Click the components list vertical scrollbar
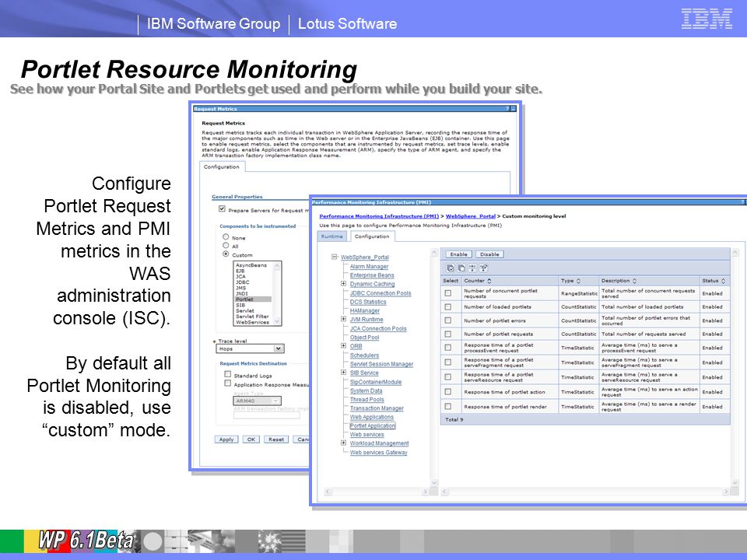Image resolution: width=747 pixels, height=560 pixels. [x=277, y=293]
